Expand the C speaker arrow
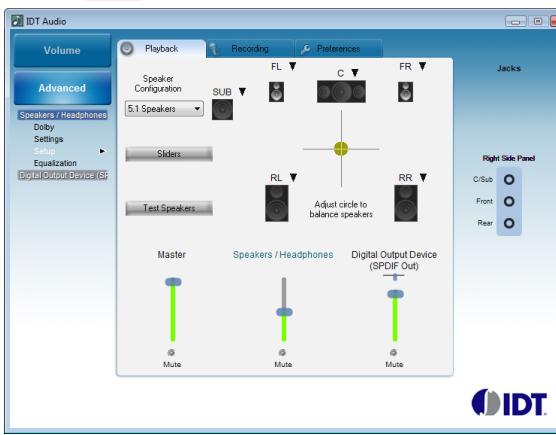556x435 pixels. (355, 73)
